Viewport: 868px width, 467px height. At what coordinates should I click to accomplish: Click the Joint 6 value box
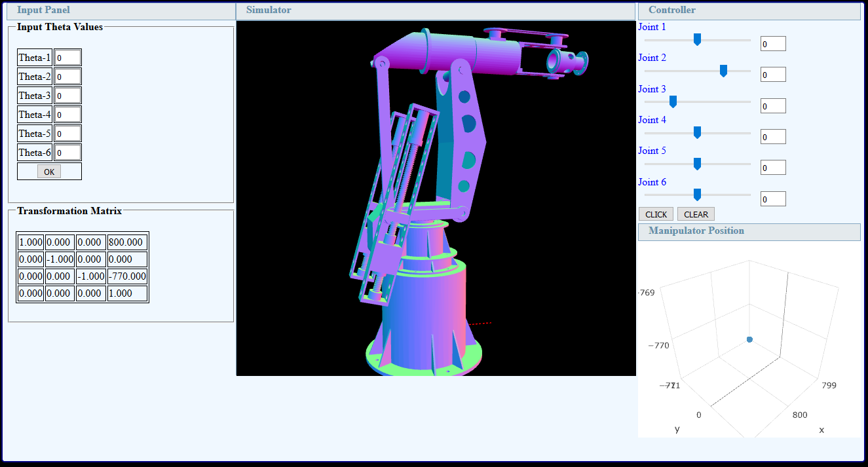point(773,199)
